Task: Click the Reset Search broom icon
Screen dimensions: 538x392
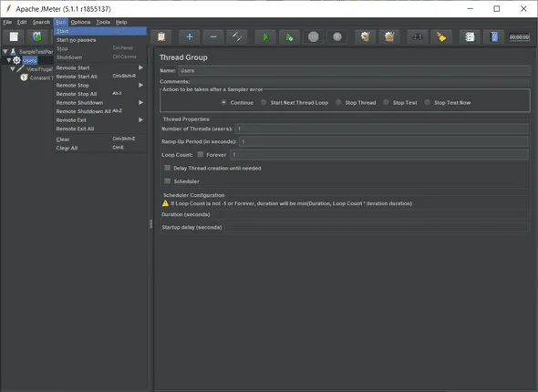Action: click(x=441, y=36)
